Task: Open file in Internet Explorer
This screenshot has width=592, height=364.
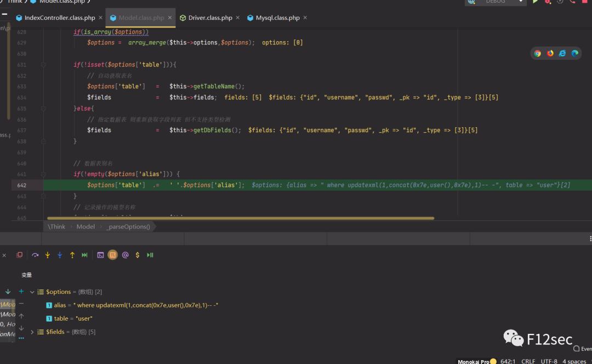Action: (x=562, y=53)
